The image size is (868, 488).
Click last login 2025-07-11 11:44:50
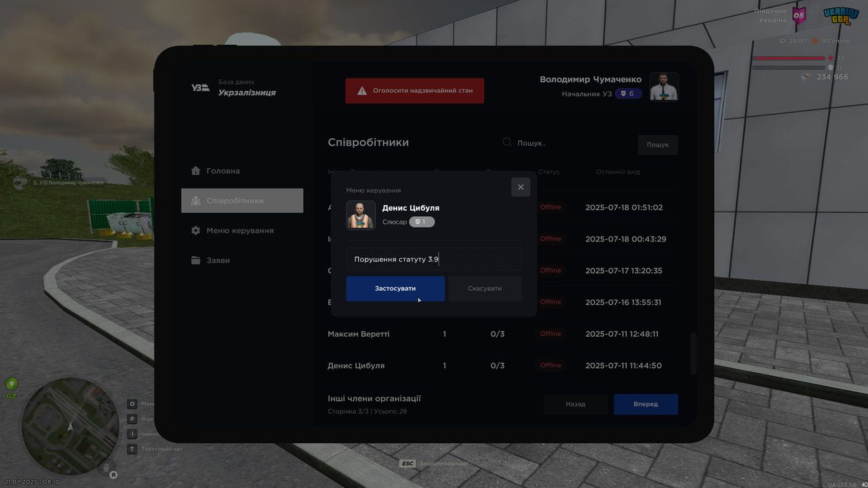(x=623, y=365)
